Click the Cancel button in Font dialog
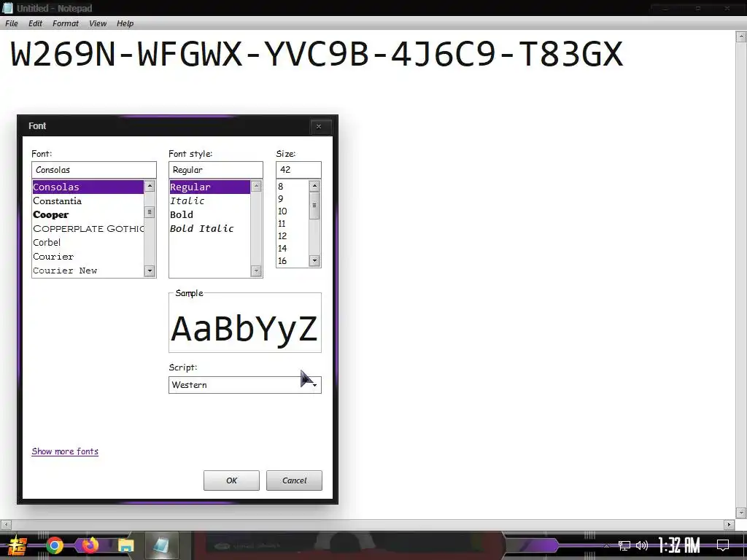 [294, 481]
